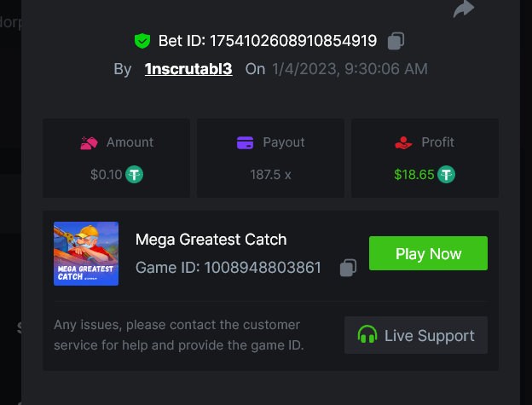Open the 1nscrutabl3 user profile link
The width and height of the screenshot is (532, 405).
pos(188,68)
